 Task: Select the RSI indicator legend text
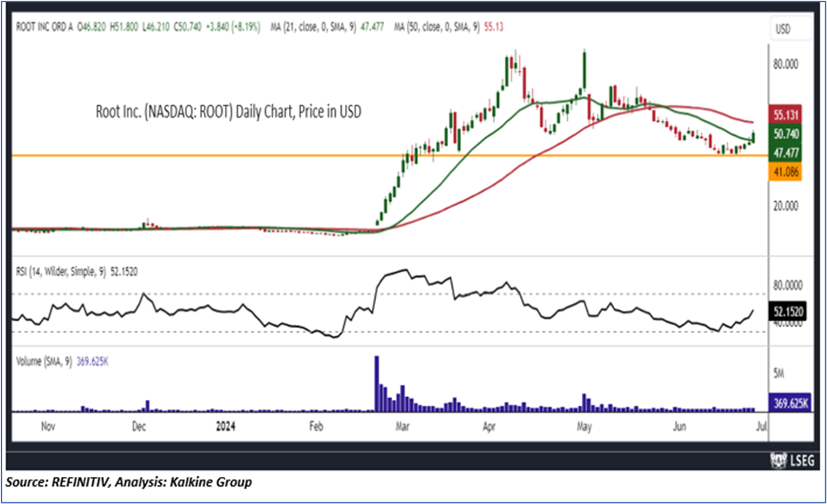[76, 272]
